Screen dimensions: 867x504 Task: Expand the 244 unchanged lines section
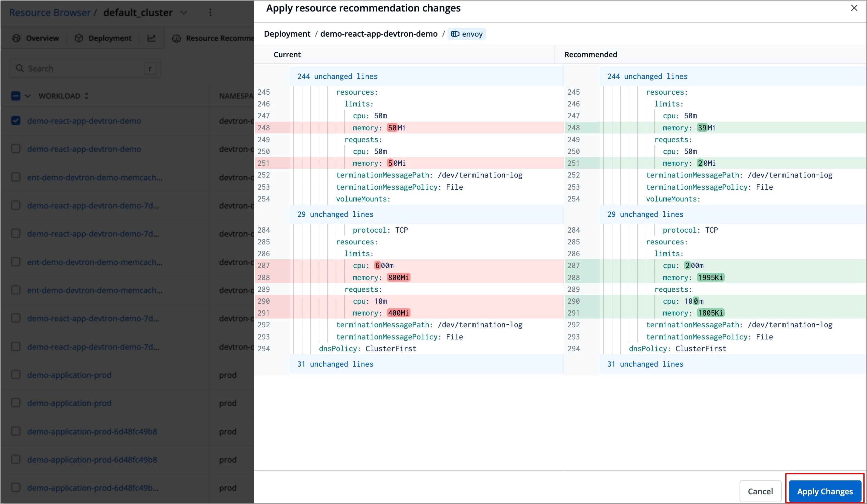[x=337, y=76]
